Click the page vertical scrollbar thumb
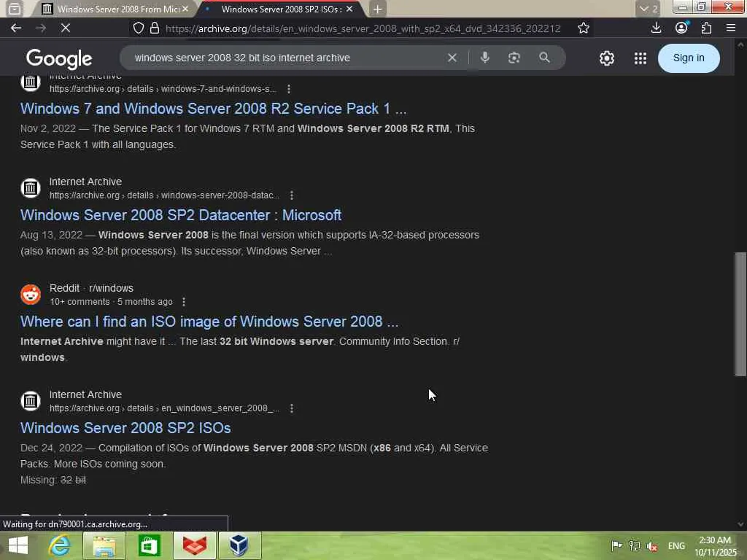The image size is (747, 560). coord(740,314)
